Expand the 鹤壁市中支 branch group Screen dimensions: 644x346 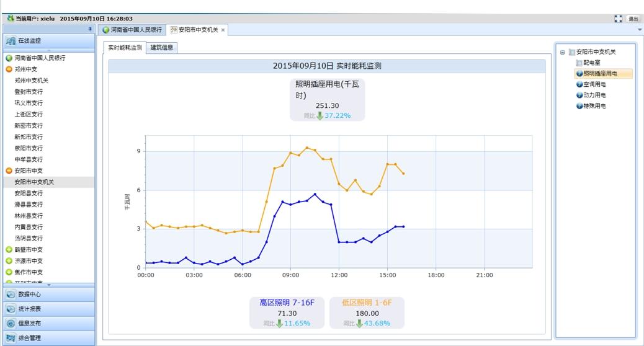point(9,249)
